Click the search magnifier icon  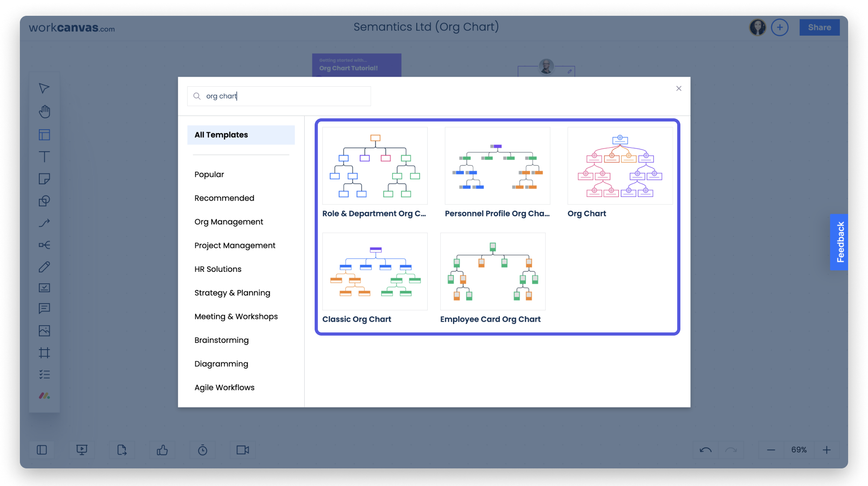[x=197, y=96]
